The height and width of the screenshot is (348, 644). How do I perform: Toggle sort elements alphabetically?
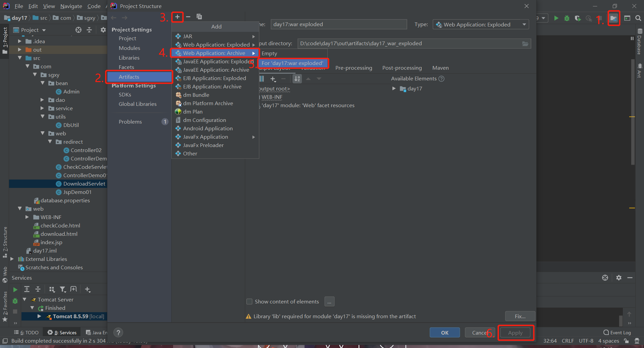coord(297,79)
